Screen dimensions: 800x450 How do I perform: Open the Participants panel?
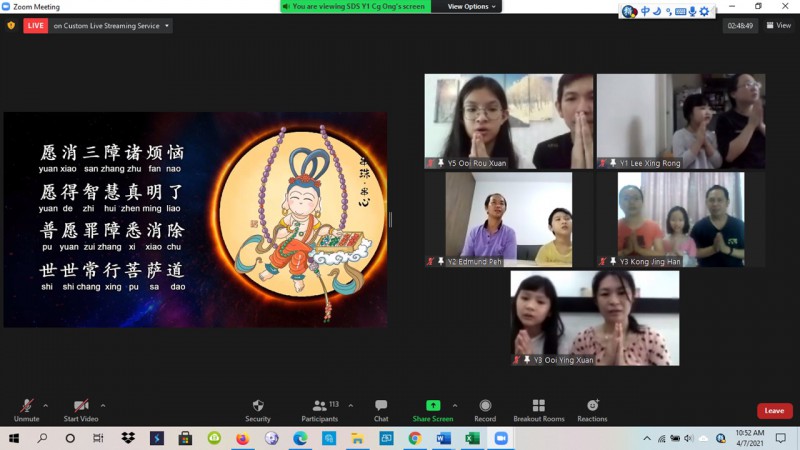click(x=319, y=406)
